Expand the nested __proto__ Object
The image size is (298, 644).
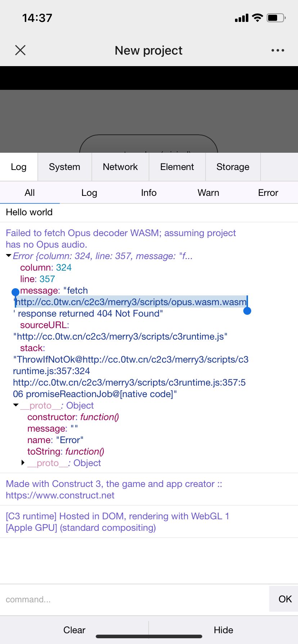click(23, 463)
